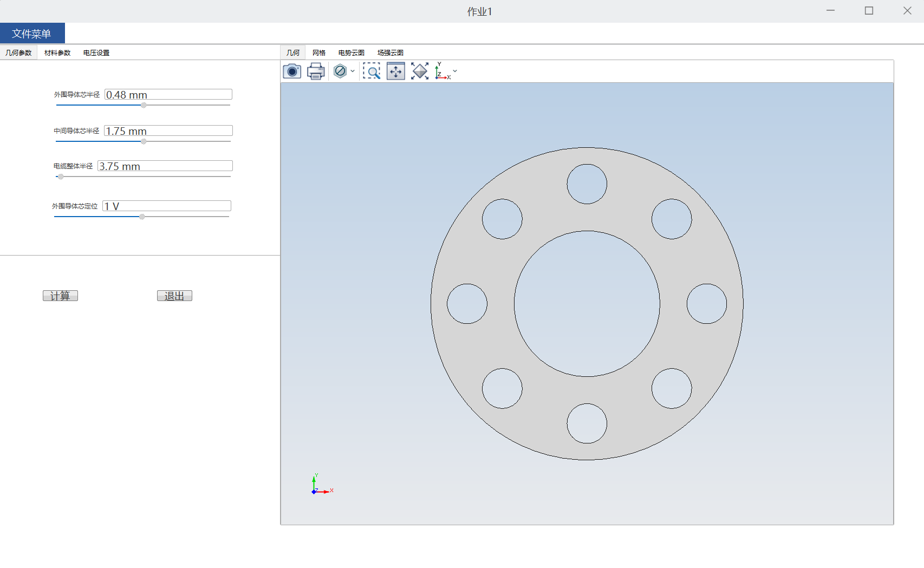Viewport: 924px width, 568px height.
Task: Click the leftmost small conductor circle
Action: (x=467, y=304)
